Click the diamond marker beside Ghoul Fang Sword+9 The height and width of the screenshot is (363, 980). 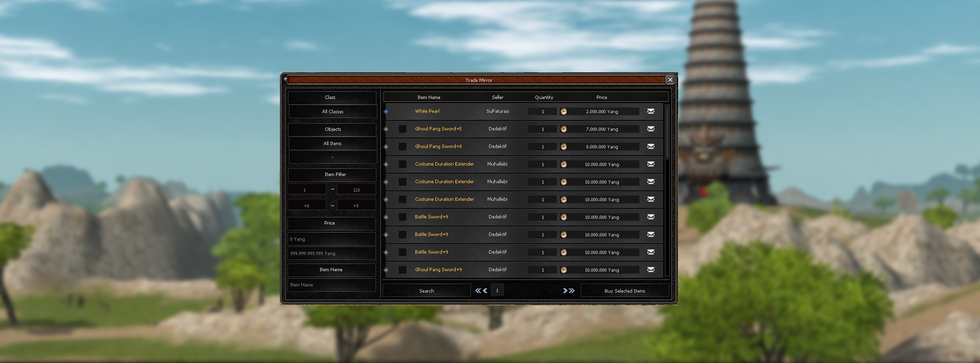tap(386, 270)
